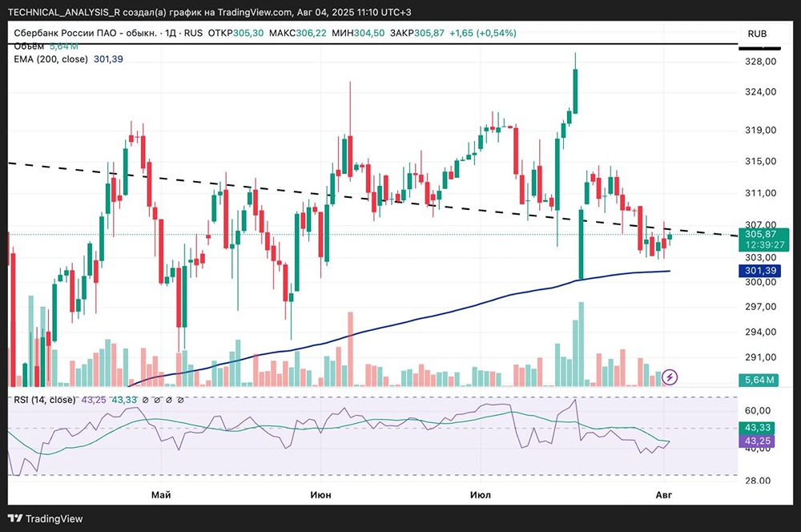The height and width of the screenshot is (532, 801).
Task: Select the EMA (200, close) indicator legend
Action: [x=50, y=59]
